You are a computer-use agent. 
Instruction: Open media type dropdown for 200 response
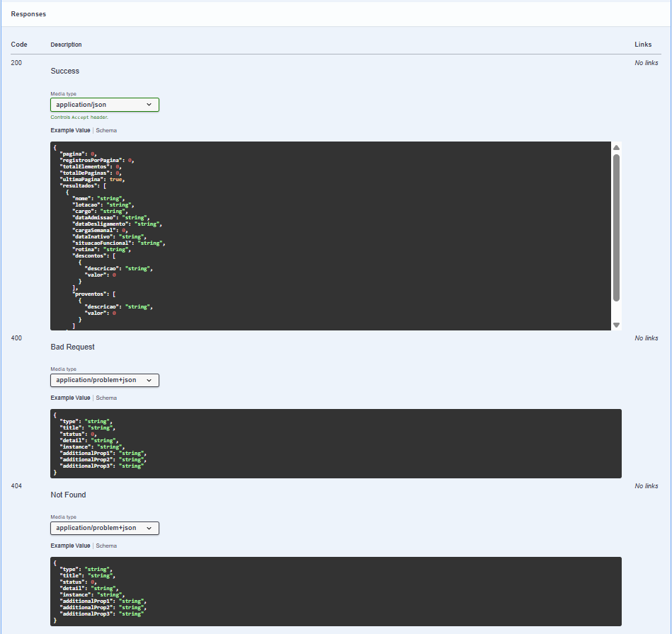[x=105, y=105]
